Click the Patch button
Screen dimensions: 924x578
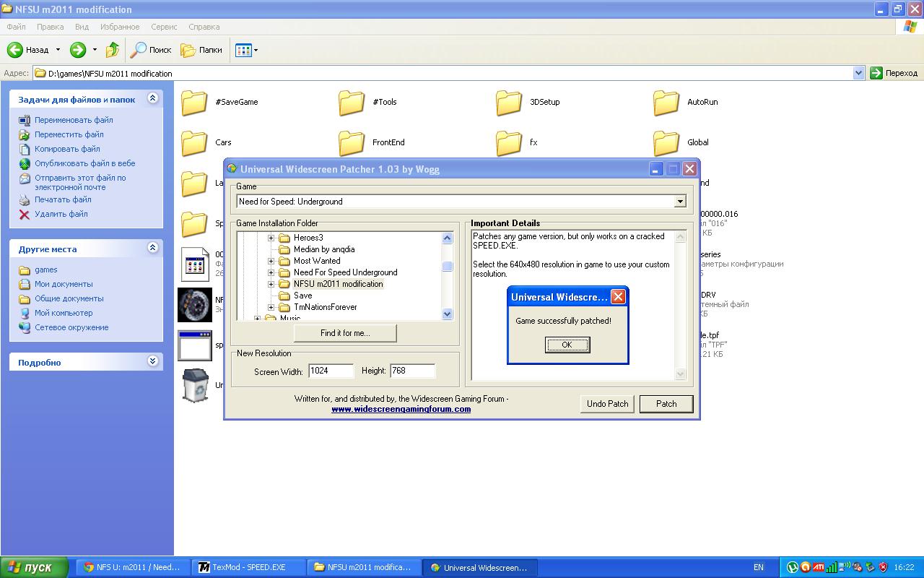click(x=666, y=404)
